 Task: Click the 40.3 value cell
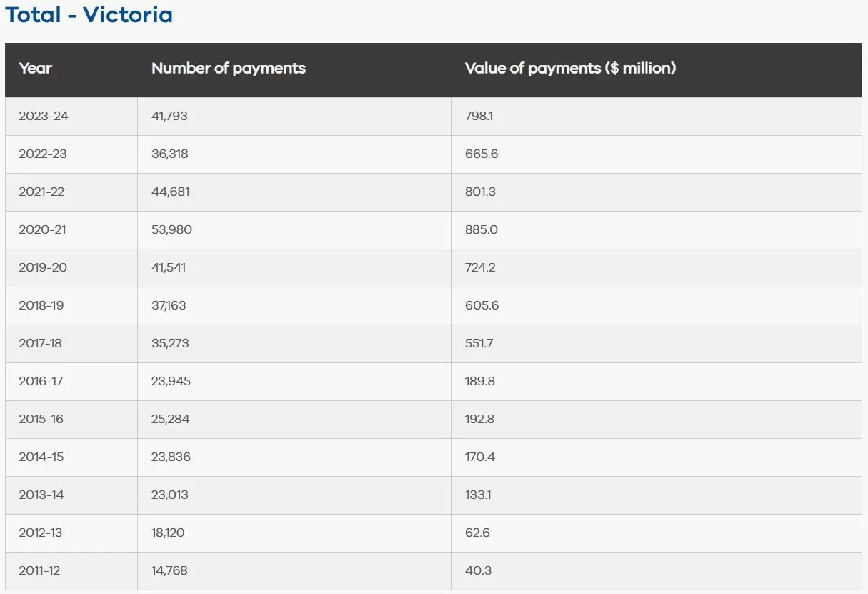click(478, 570)
